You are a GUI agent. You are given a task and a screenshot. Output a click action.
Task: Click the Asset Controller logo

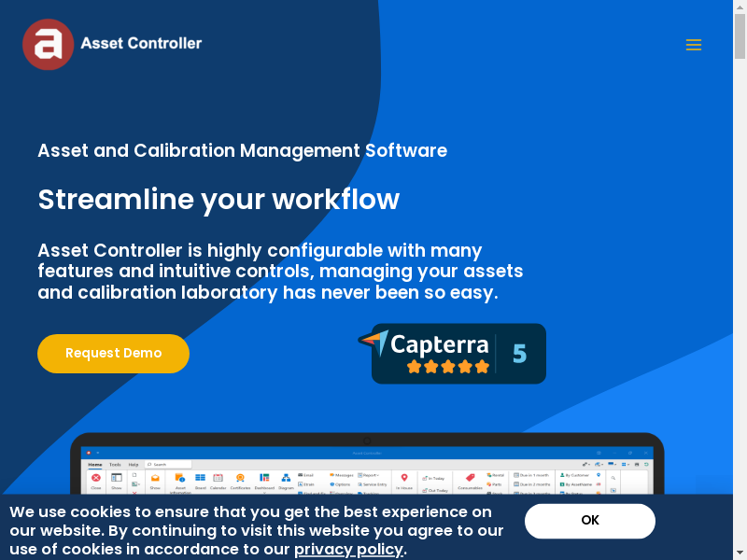pyautogui.click(x=112, y=44)
